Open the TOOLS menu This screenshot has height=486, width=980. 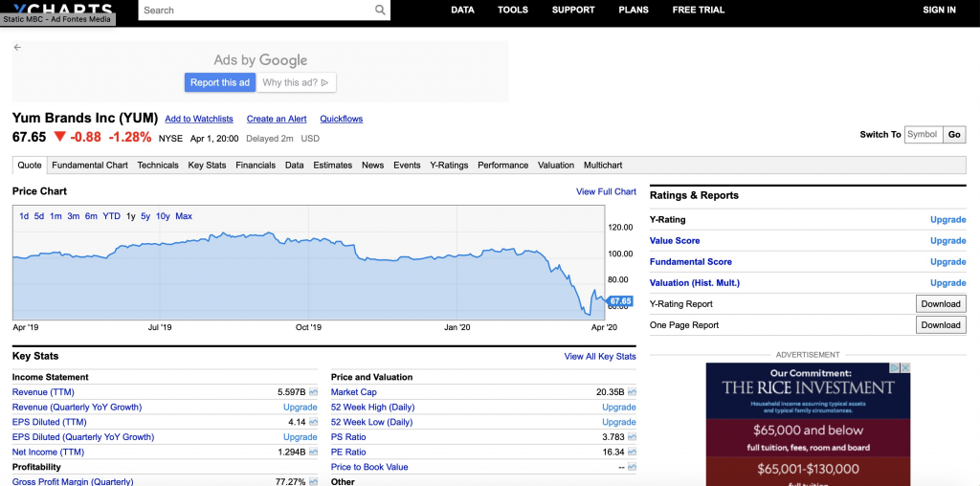(513, 10)
